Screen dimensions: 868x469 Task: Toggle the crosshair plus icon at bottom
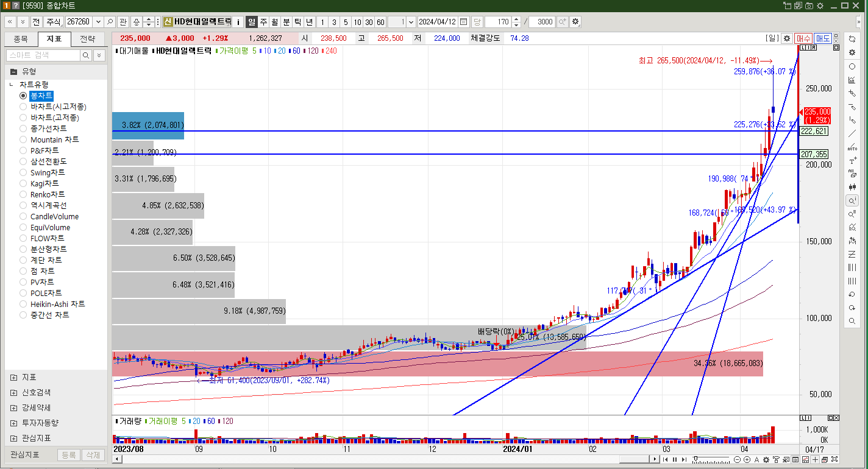(815, 459)
